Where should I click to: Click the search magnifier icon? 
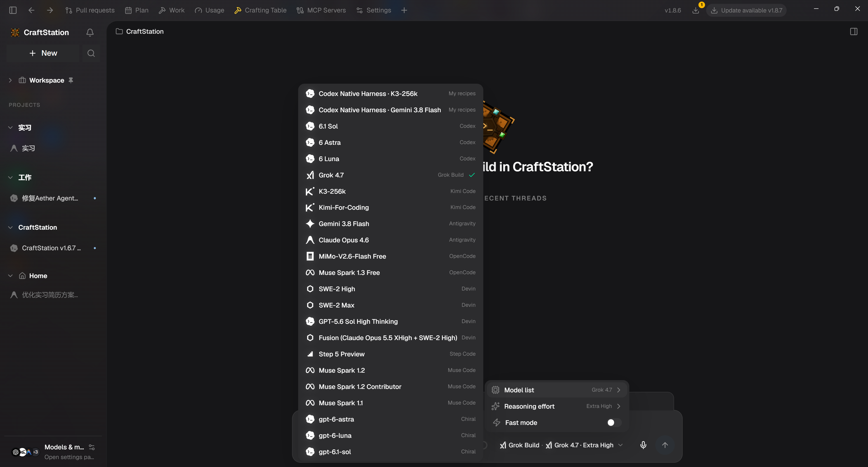tap(91, 53)
